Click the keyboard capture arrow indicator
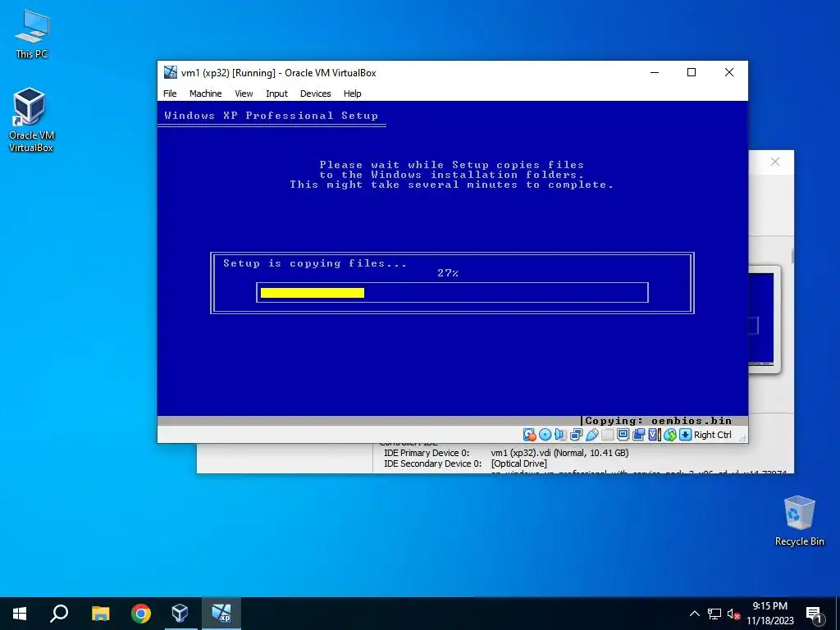840x630 pixels. [685, 435]
